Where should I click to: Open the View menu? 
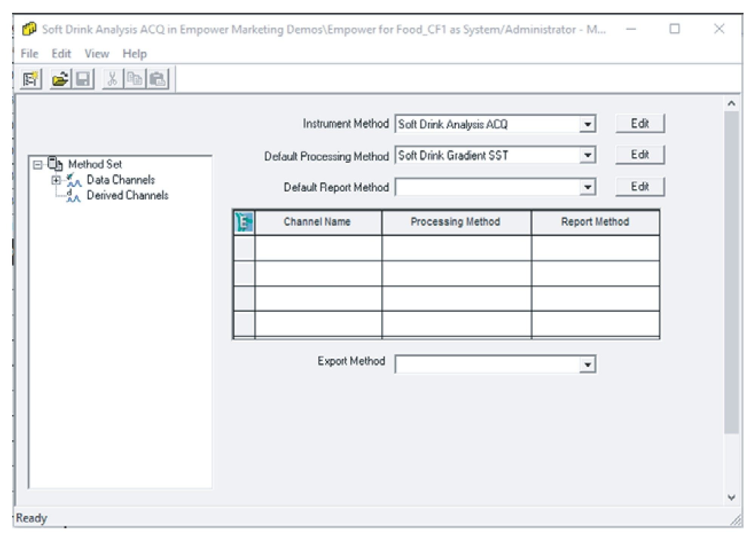coord(97,54)
